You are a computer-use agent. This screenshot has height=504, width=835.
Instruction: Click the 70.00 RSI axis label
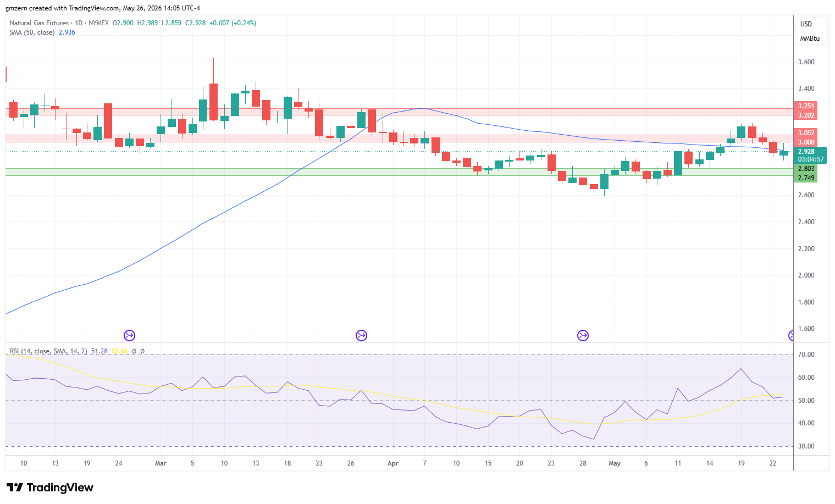[x=806, y=355]
